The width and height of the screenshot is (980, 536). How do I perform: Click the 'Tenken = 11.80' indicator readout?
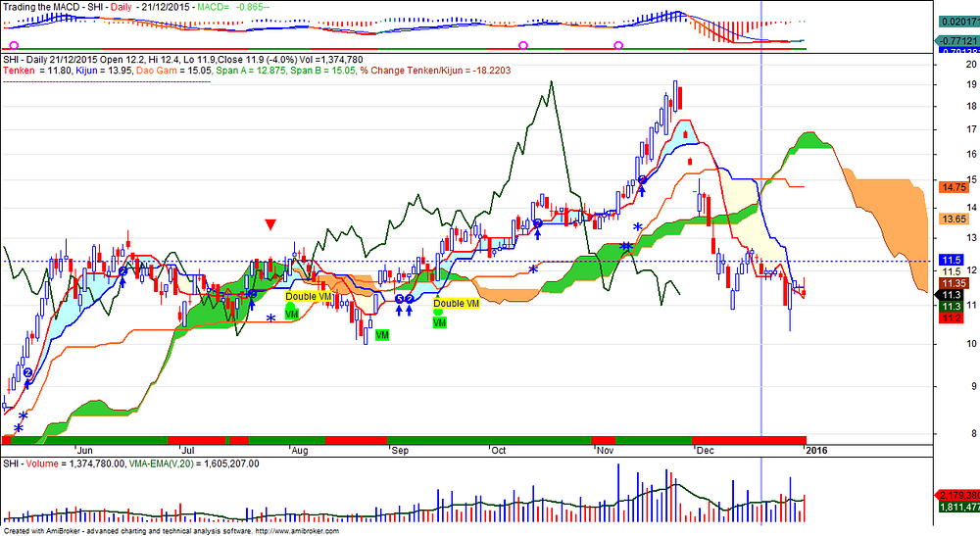click(x=37, y=71)
